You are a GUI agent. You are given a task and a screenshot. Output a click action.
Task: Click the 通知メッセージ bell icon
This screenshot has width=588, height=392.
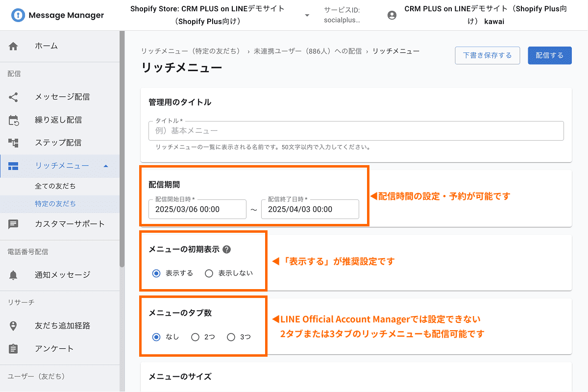click(13, 274)
